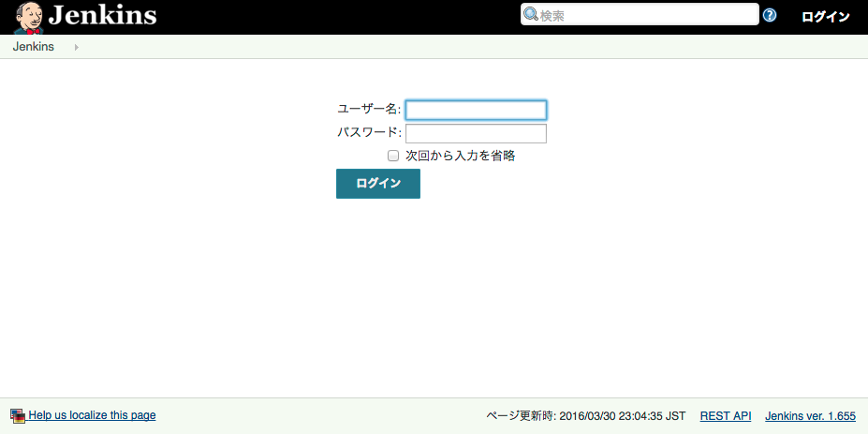Open Jenkins ver. 1.655 link
868x434 pixels.
[811, 415]
